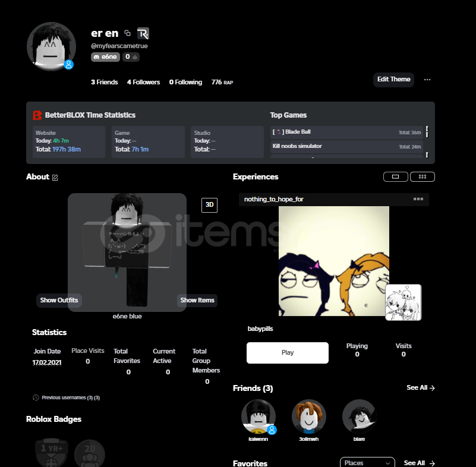Image resolution: width=476 pixels, height=467 pixels.
Task: Select the Studio time statistics card
Action: coord(227,142)
